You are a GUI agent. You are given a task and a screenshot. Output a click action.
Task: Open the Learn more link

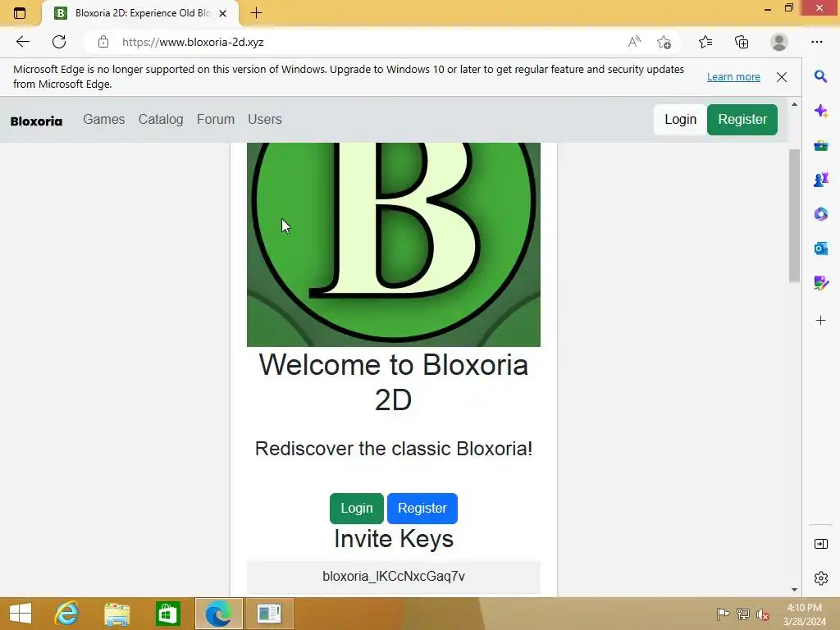coord(733,76)
